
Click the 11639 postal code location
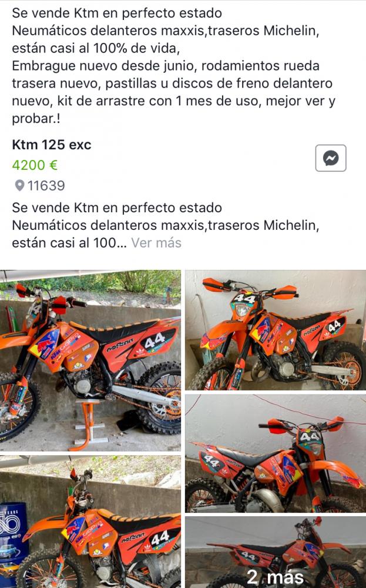[x=46, y=186]
